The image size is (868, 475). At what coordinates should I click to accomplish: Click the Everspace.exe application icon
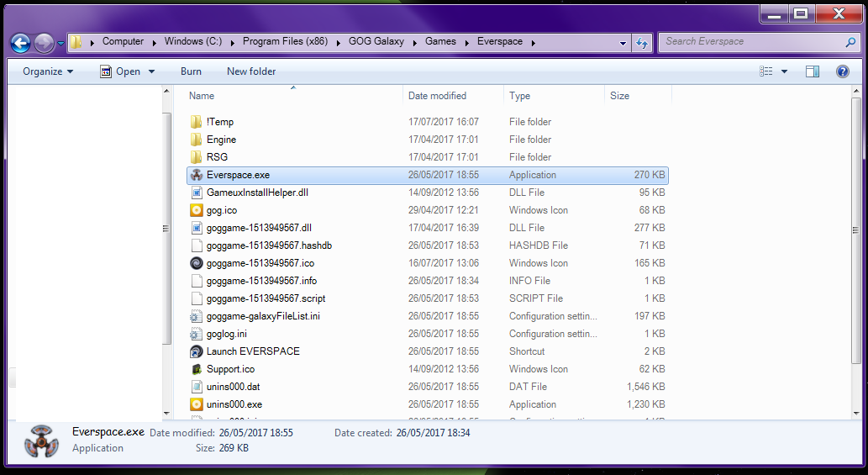(196, 175)
